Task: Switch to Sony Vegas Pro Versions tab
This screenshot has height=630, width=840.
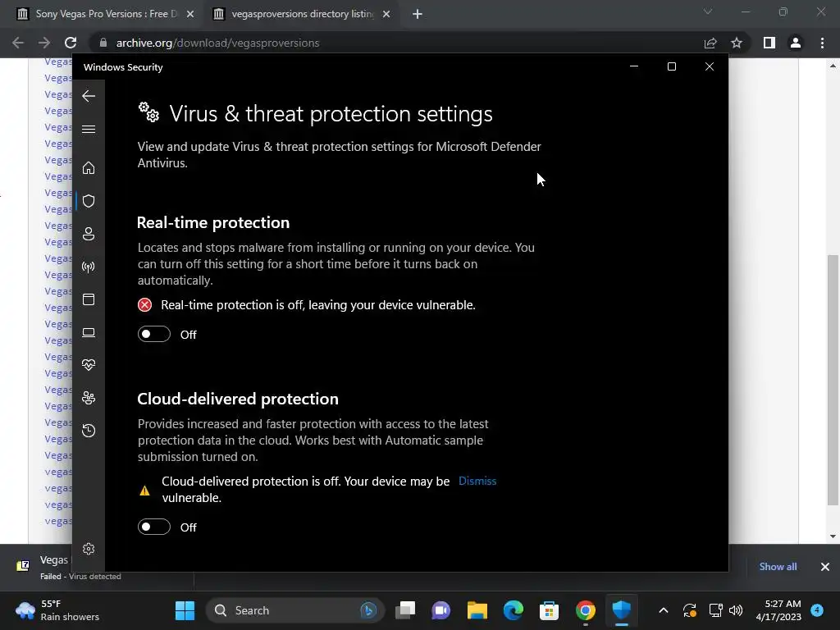Action: click(x=106, y=14)
